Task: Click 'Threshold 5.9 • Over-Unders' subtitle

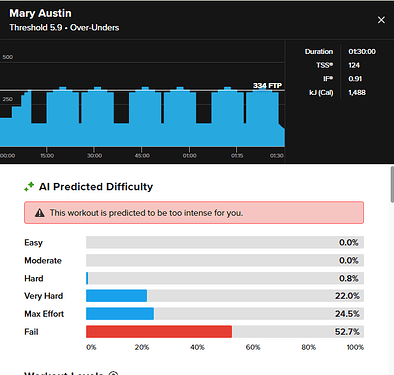Action: pos(64,28)
